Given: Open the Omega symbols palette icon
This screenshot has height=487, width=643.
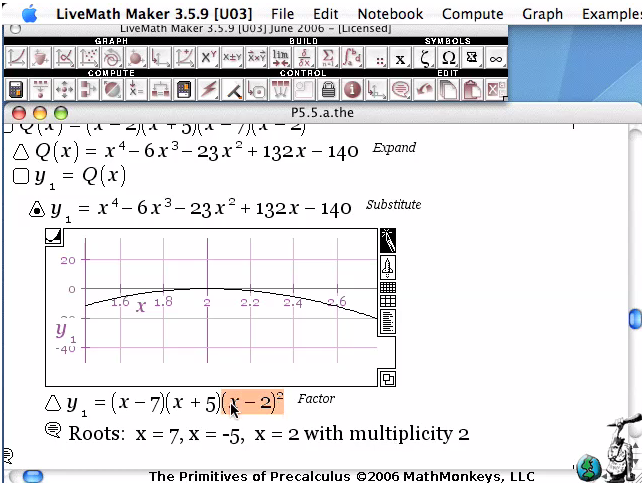Looking at the screenshot, I should [x=448, y=59].
